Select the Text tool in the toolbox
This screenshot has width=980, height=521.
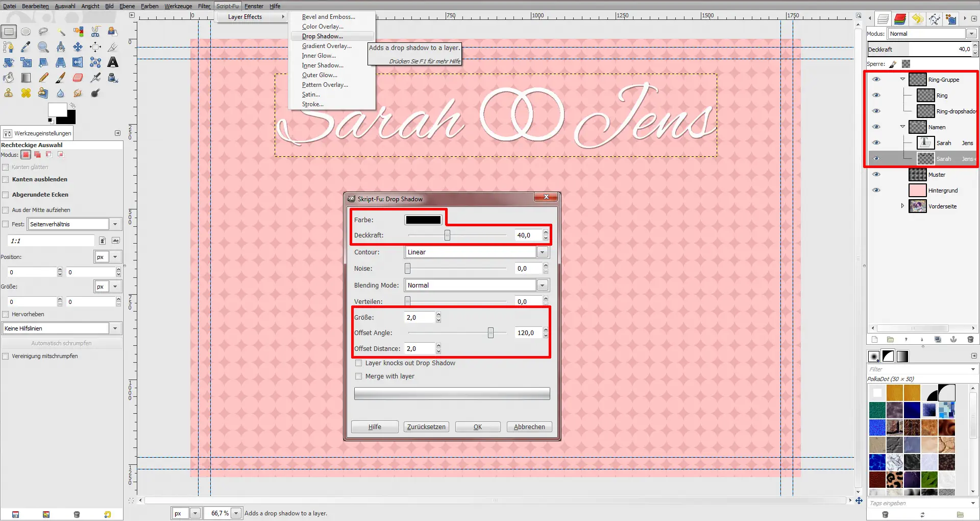[113, 62]
